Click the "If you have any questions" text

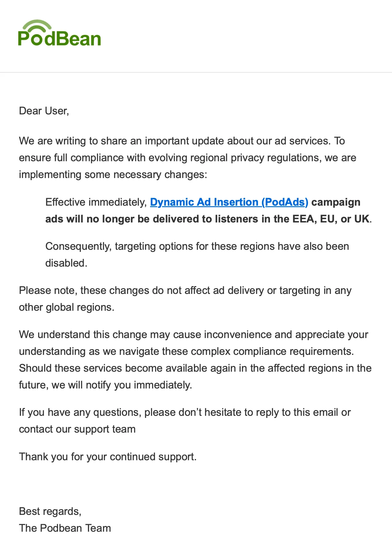coord(80,412)
